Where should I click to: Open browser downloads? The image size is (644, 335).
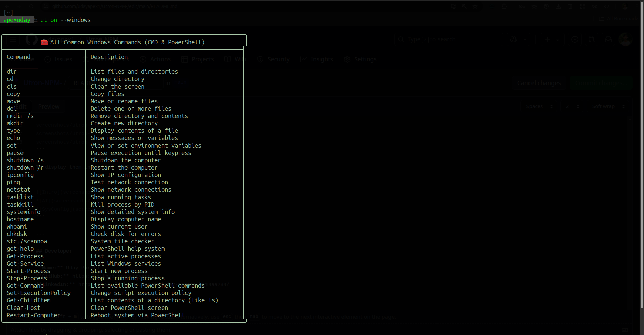(559, 6)
